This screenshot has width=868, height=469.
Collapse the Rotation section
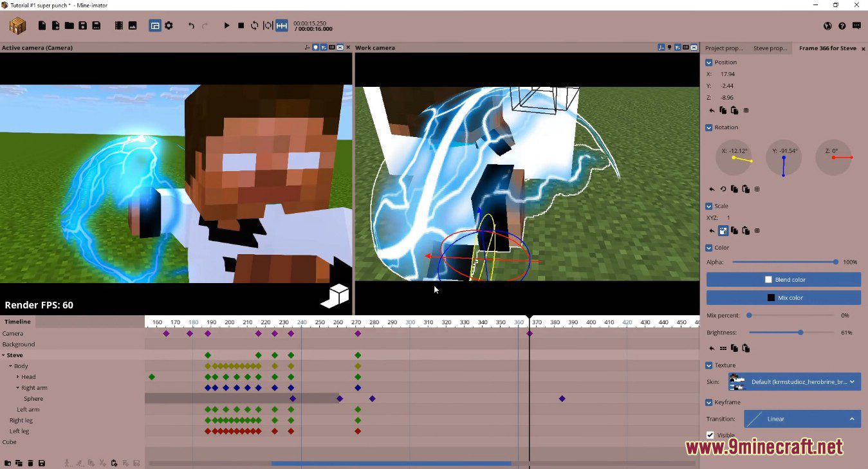pyautogui.click(x=709, y=127)
